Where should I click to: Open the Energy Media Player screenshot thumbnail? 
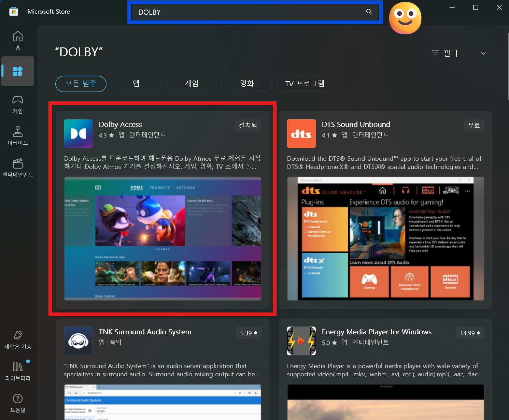click(385, 402)
